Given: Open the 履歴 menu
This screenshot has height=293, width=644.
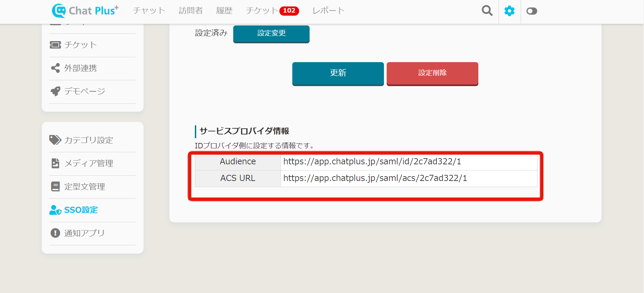Looking at the screenshot, I should [x=224, y=11].
